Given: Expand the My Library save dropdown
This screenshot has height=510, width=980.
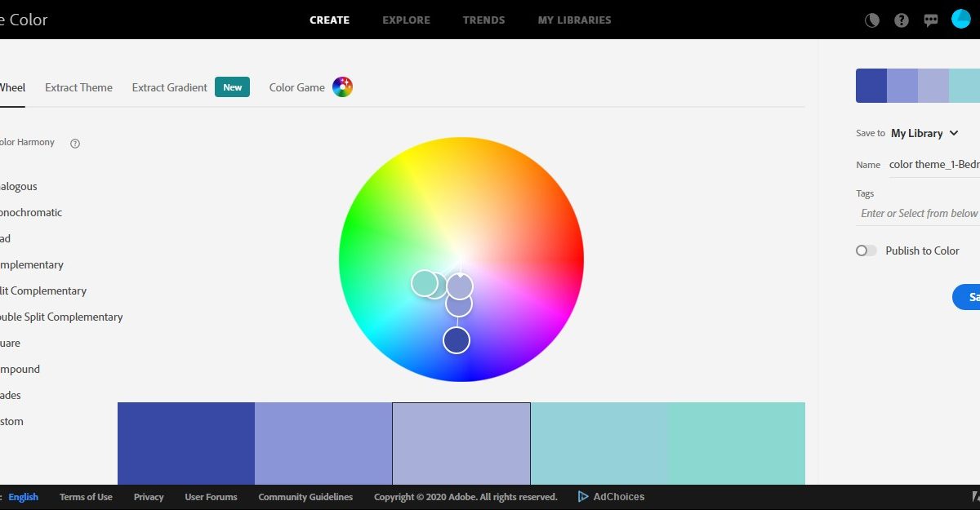Looking at the screenshot, I should (924, 133).
